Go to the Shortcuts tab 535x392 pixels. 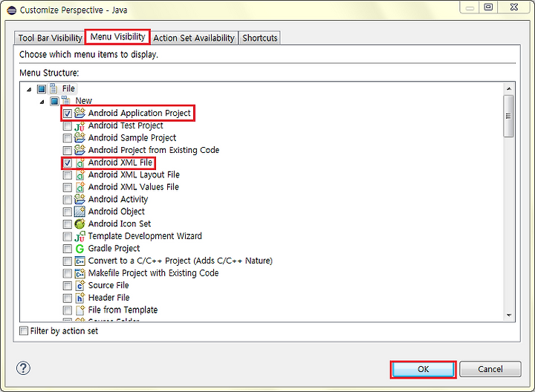(259, 38)
